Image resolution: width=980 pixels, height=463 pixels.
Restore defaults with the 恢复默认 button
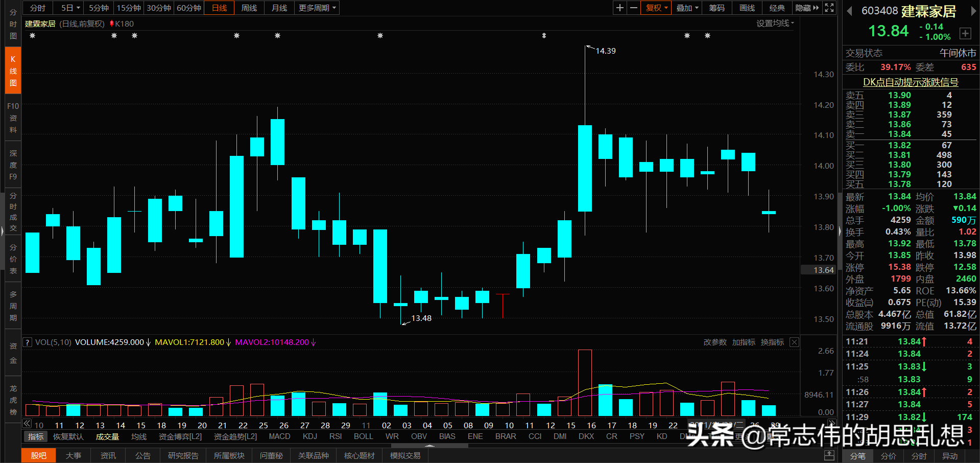[67, 436]
